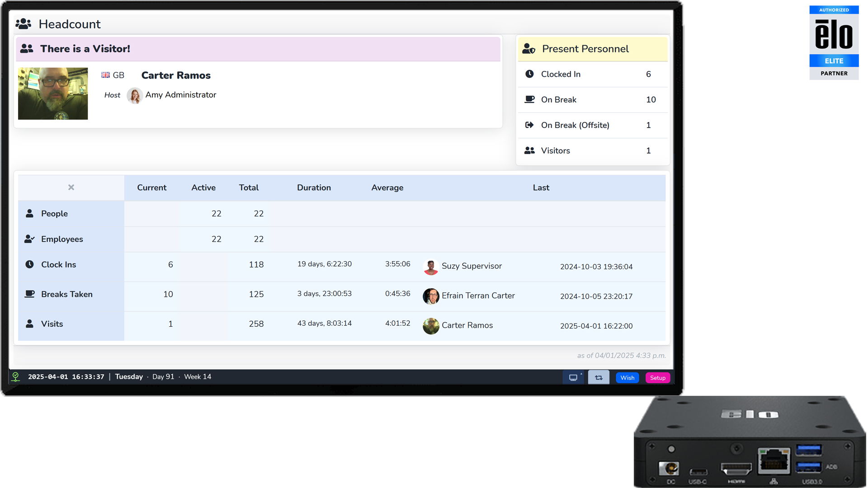Screen dimensions: 868x488
Task: Click Efrain Terran Carter name link
Action: tap(478, 296)
